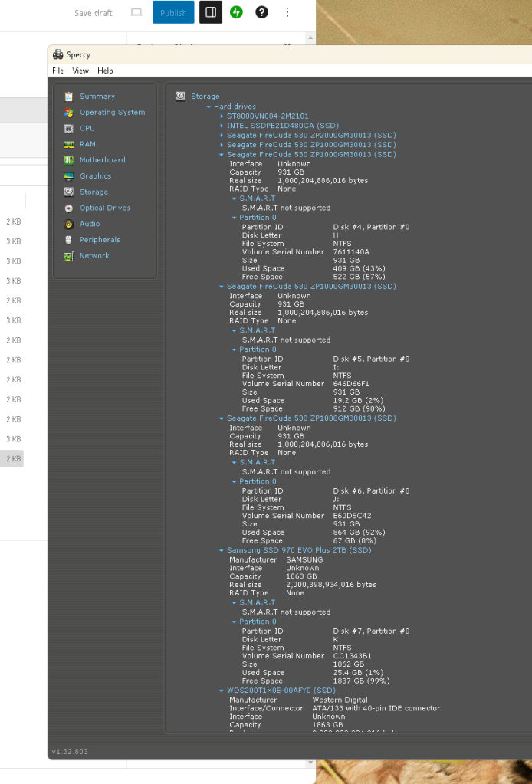Collapse Partition 0 of disk letter H:
This screenshot has height=784, width=532.
[x=234, y=218]
